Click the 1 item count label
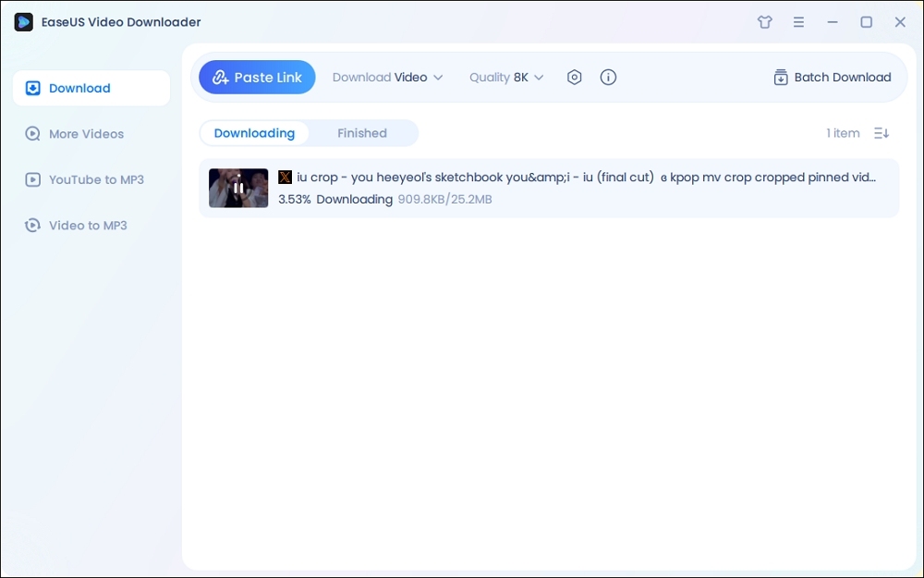The image size is (924, 578). tap(843, 133)
